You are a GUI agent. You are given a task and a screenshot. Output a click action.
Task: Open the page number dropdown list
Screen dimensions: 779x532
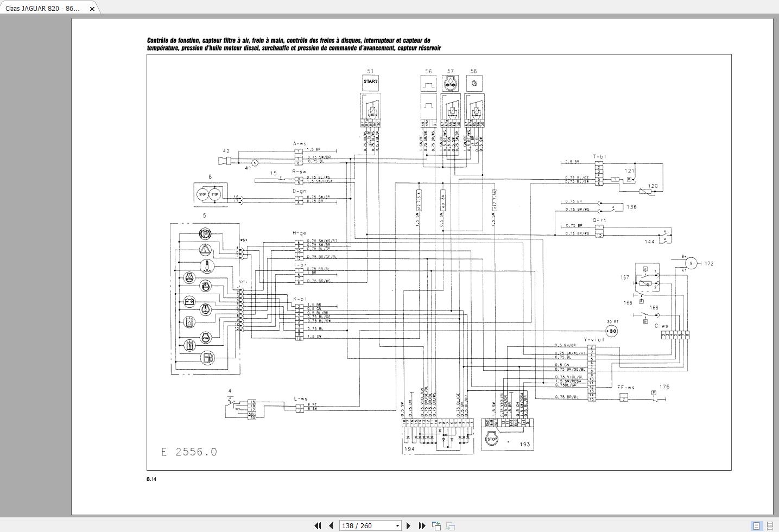(x=397, y=525)
